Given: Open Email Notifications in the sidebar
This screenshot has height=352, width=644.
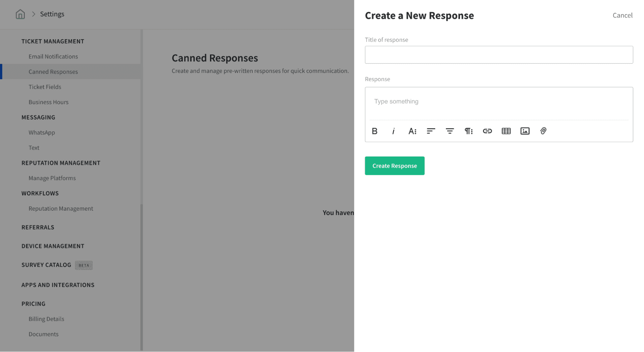Looking at the screenshot, I should click(x=53, y=57).
